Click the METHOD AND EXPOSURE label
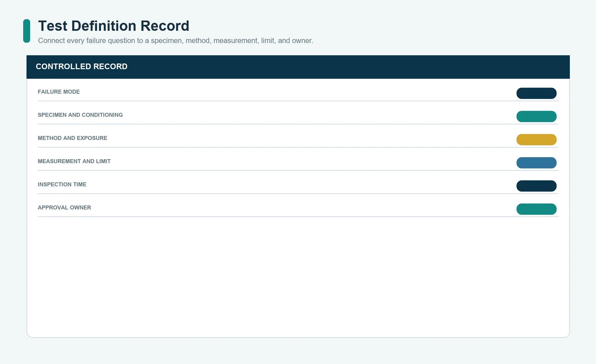This screenshot has width=596, height=364. pos(73,138)
